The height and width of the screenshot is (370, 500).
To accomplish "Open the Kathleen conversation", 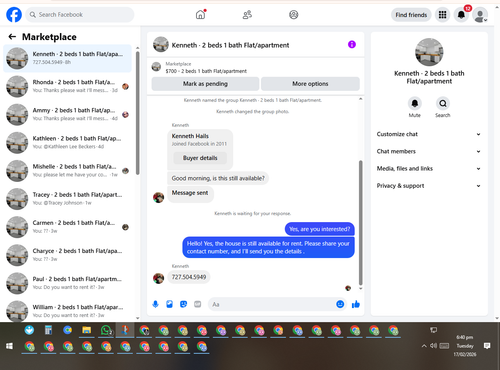I will [67, 142].
